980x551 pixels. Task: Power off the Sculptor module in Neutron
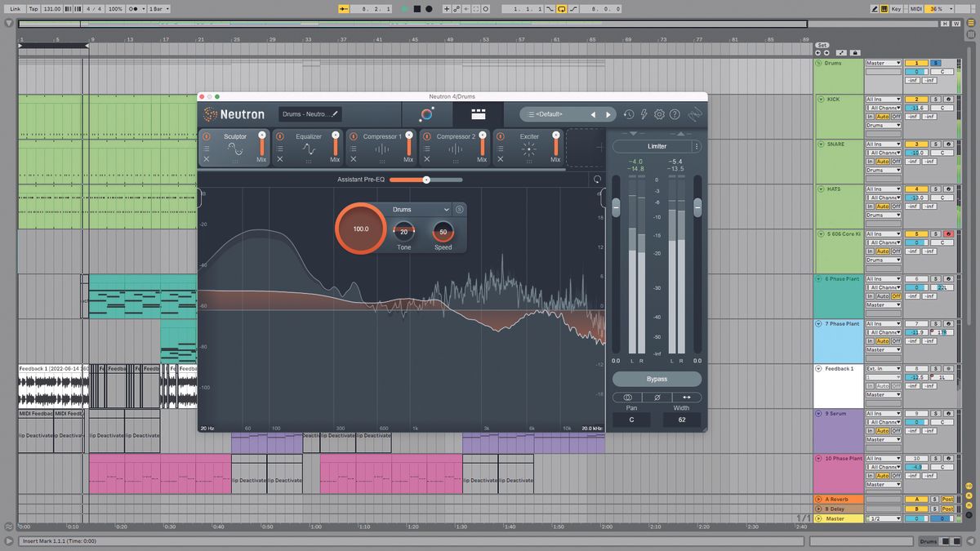(207, 135)
